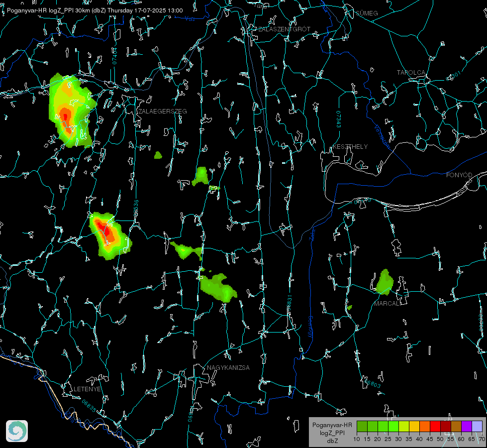The image size is (487, 448).
Task: Select the purple 60–65 dBZ legend swatch
Action: [x=467, y=426]
